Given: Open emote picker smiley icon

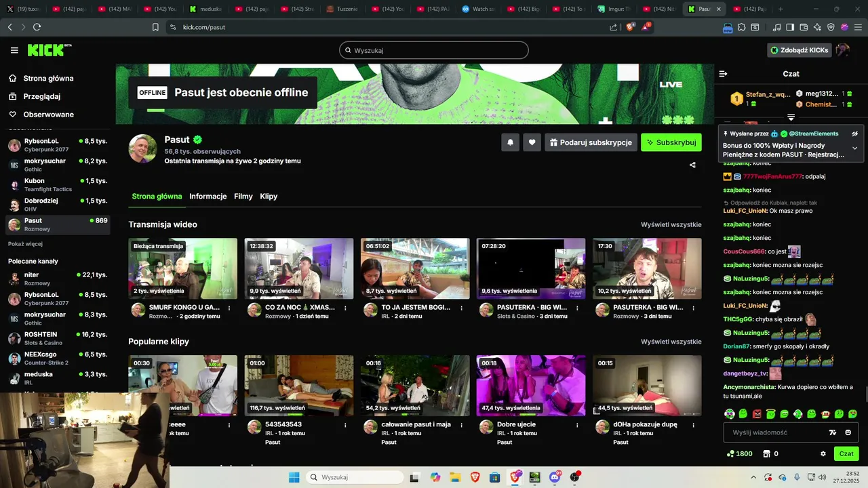Looking at the screenshot, I should click(x=848, y=432).
